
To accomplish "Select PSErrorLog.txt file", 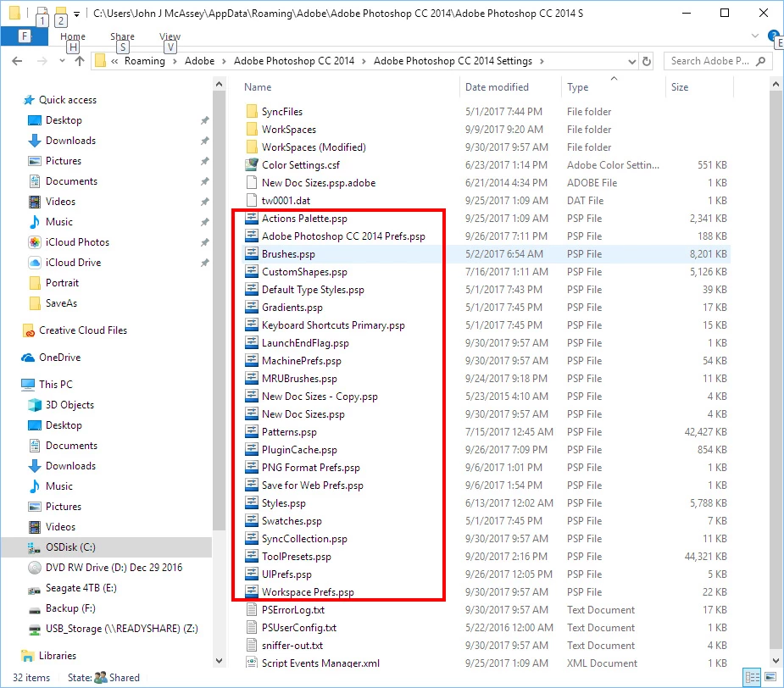I will click(x=293, y=610).
